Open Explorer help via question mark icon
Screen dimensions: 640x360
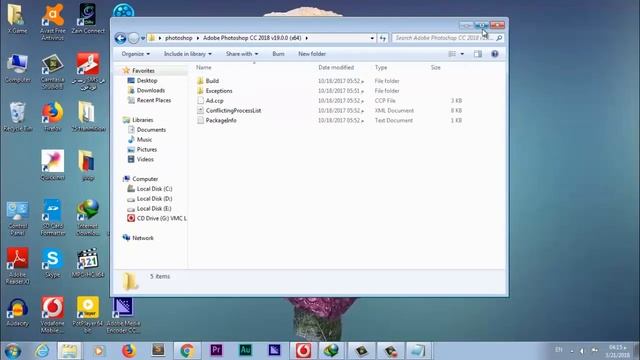click(x=495, y=54)
